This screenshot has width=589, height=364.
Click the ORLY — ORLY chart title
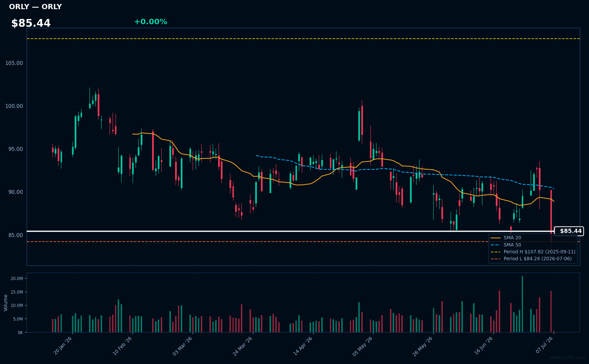click(35, 7)
